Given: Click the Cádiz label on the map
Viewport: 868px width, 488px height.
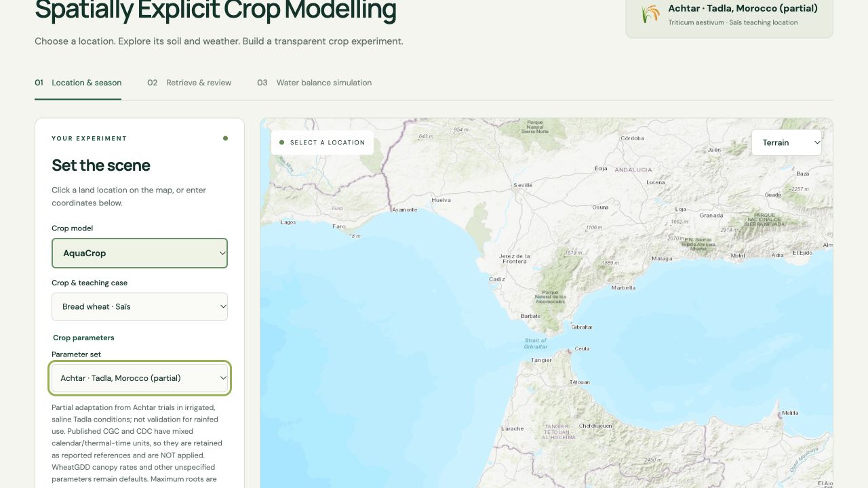Looking at the screenshot, I should pyautogui.click(x=496, y=279).
